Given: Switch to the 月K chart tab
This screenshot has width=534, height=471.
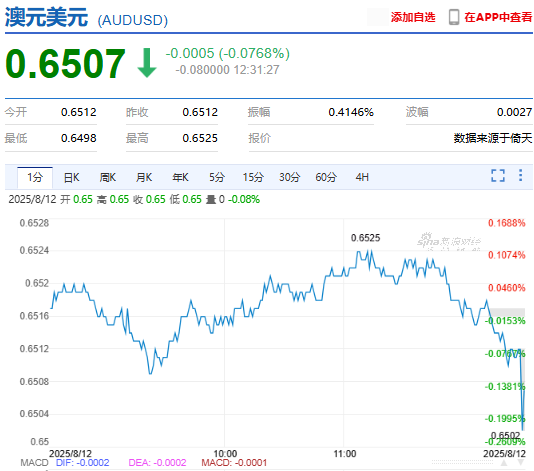Looking at the screenshot, I should click(x=144, y=177).
